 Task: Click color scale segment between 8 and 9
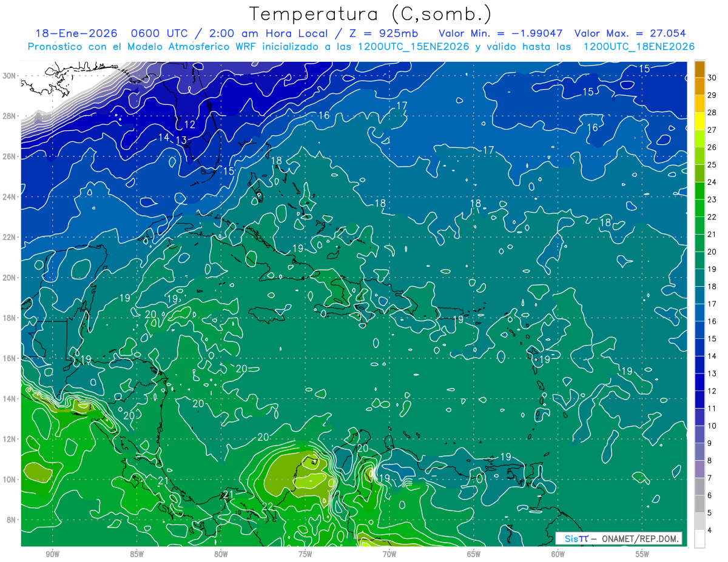point(699,452)
